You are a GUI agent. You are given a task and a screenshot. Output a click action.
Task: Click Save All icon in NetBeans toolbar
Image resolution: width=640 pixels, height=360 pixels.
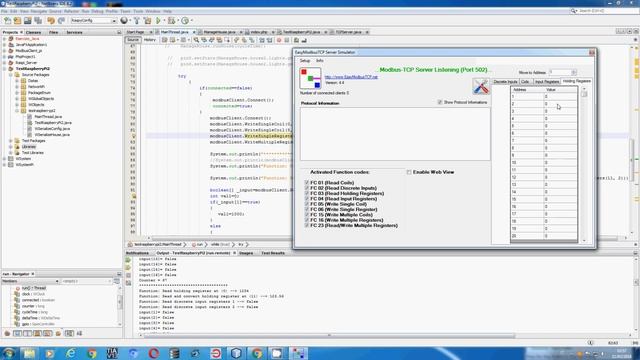click(38, 20)
